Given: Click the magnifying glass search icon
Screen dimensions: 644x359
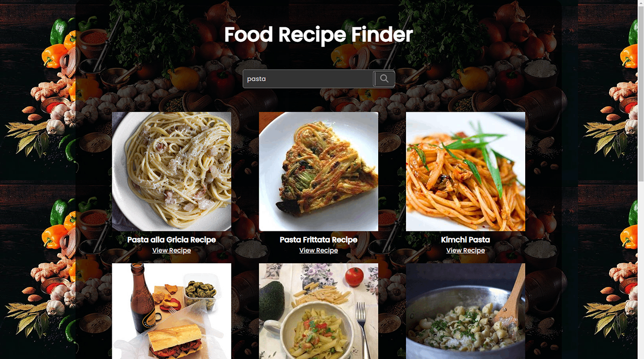Looking at the screenshot, I should click(x=384, y=78).
